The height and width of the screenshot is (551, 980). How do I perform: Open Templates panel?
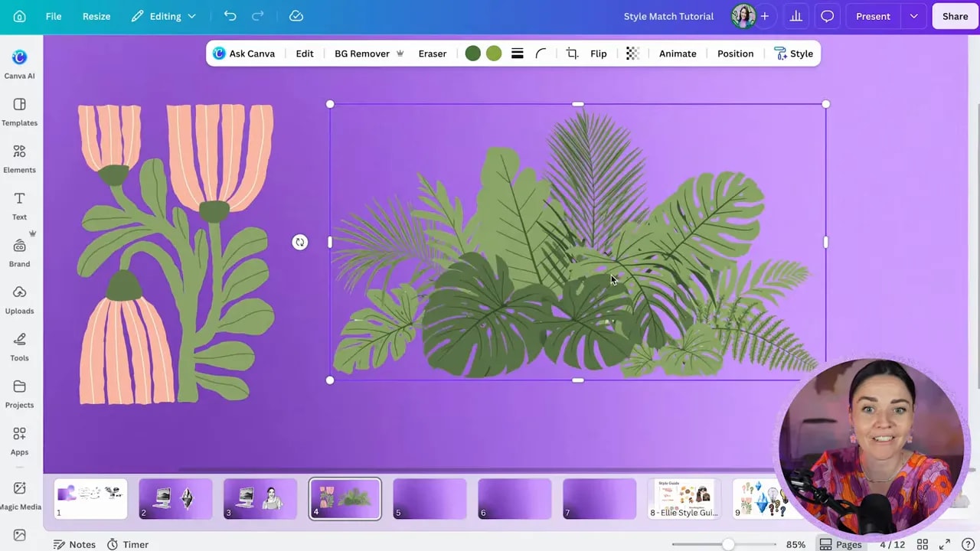pos(19,112)
